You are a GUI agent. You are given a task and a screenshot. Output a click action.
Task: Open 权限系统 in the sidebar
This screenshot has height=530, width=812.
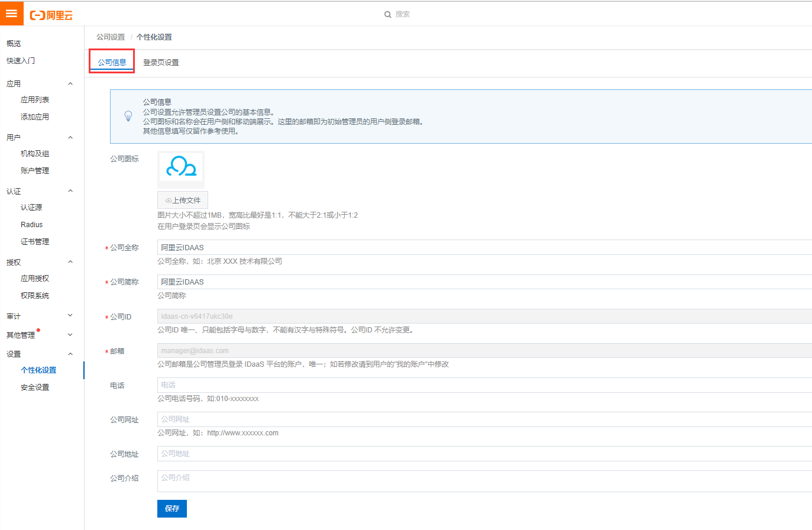(35, 295)
